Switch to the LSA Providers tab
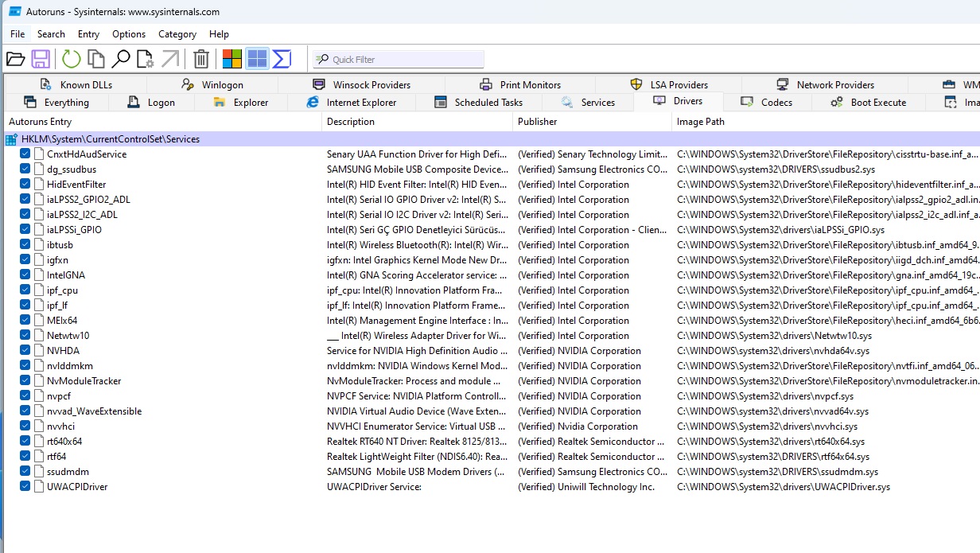This screenshot has height=553, width=980. coord(668,84)
